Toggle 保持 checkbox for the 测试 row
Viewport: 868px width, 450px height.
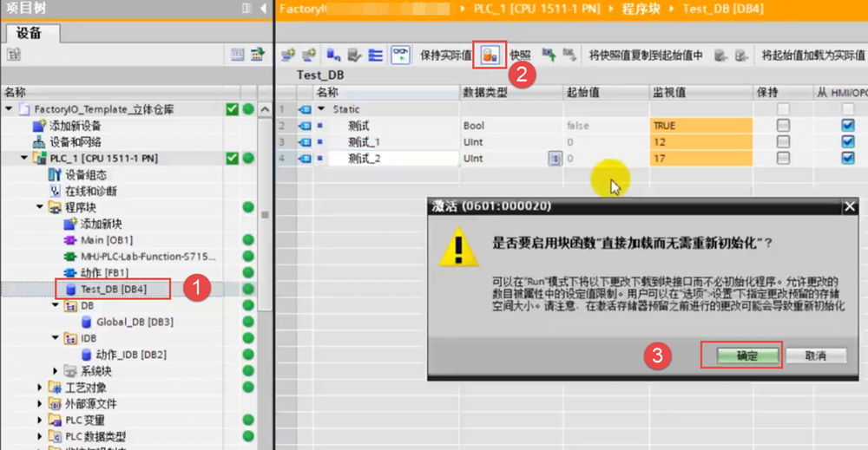783,126
